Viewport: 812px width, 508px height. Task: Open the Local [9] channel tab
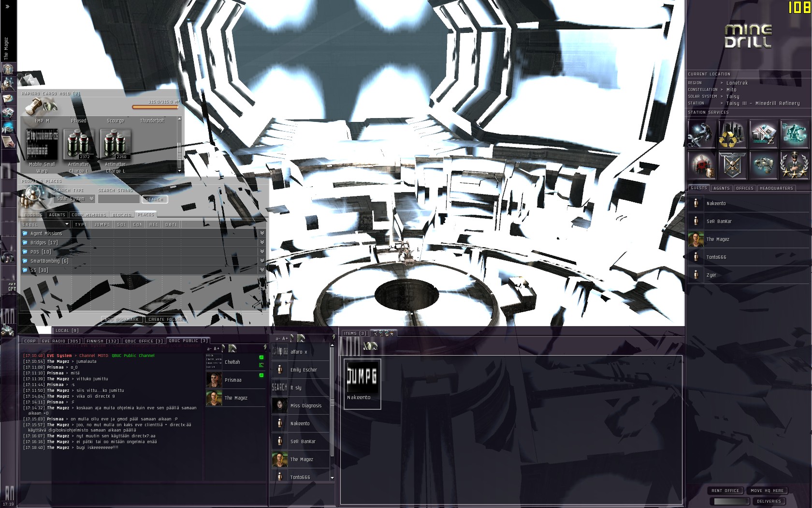tap(67, 331)
